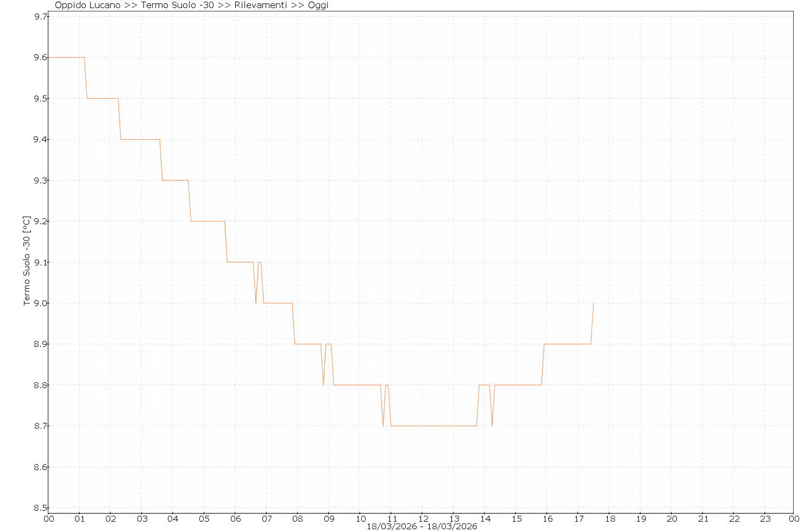Click "Termo Suolo -30" in the top breadcrumb
The width and height of the screenshot is (804, 532).
(x=173, y=5)
